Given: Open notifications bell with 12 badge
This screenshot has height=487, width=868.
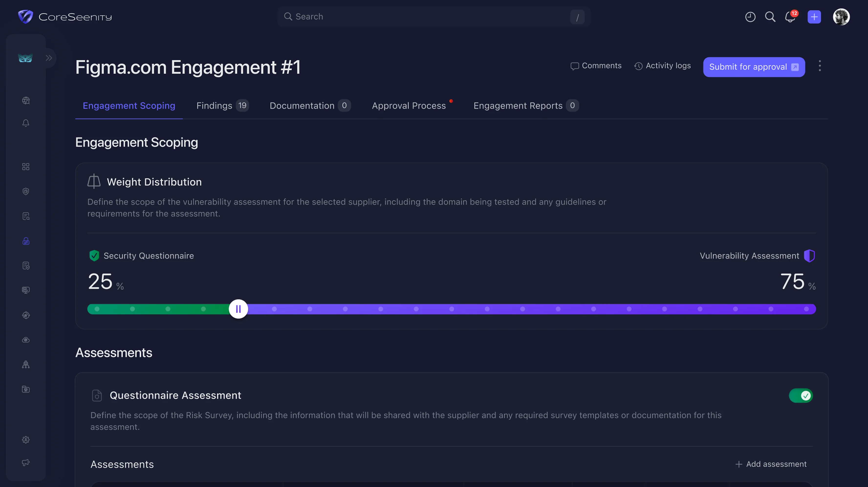Looking at the screenshot, I should pyautogui.click(x=791, y=16).
